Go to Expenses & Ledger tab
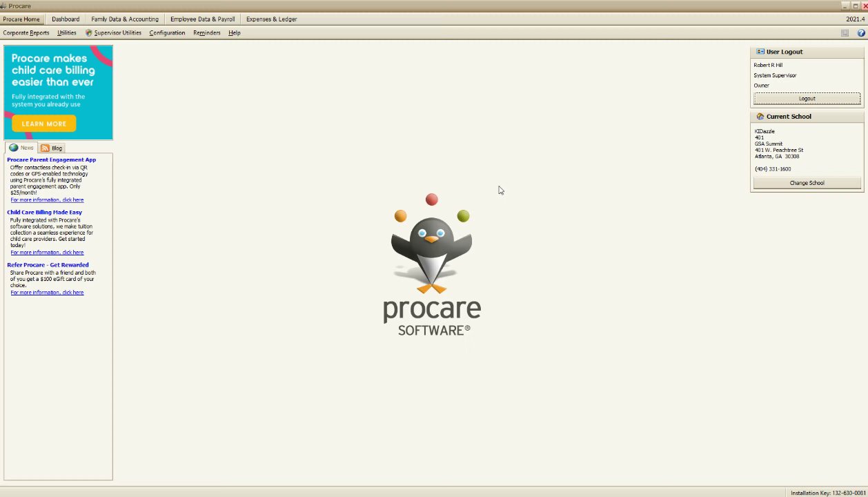The width and height of the screenshot is (868, 497). pos(272,19)
